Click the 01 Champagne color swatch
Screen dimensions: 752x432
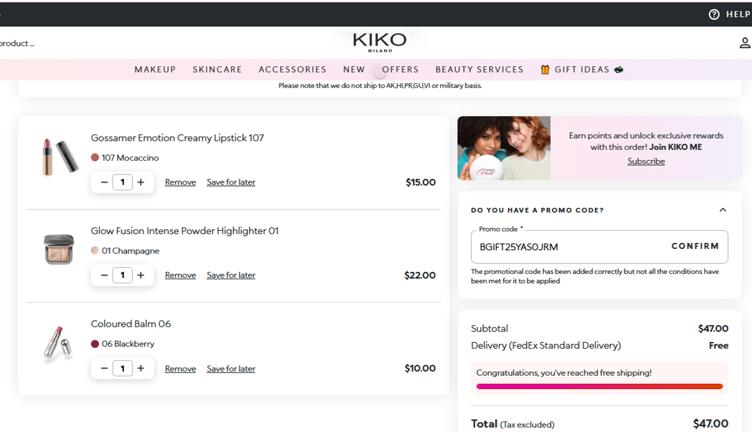(95, 250)
